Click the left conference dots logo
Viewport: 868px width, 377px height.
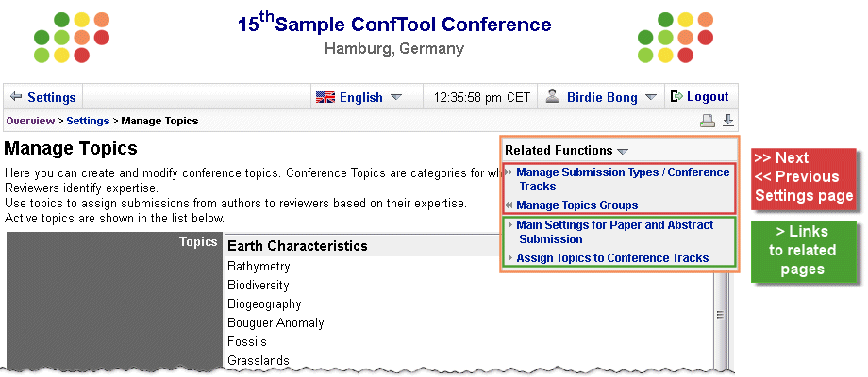tap(72, 38)
